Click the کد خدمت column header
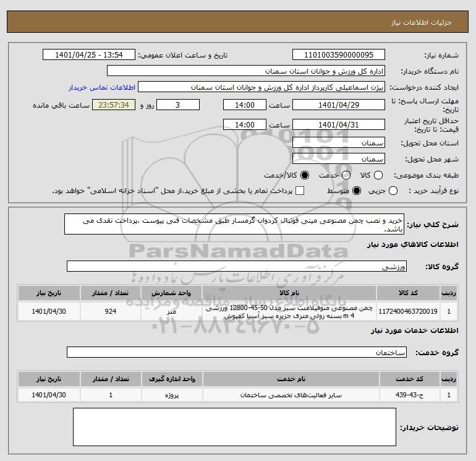Image resolution: width=476 pixels, height=461 pixels. 409,379
